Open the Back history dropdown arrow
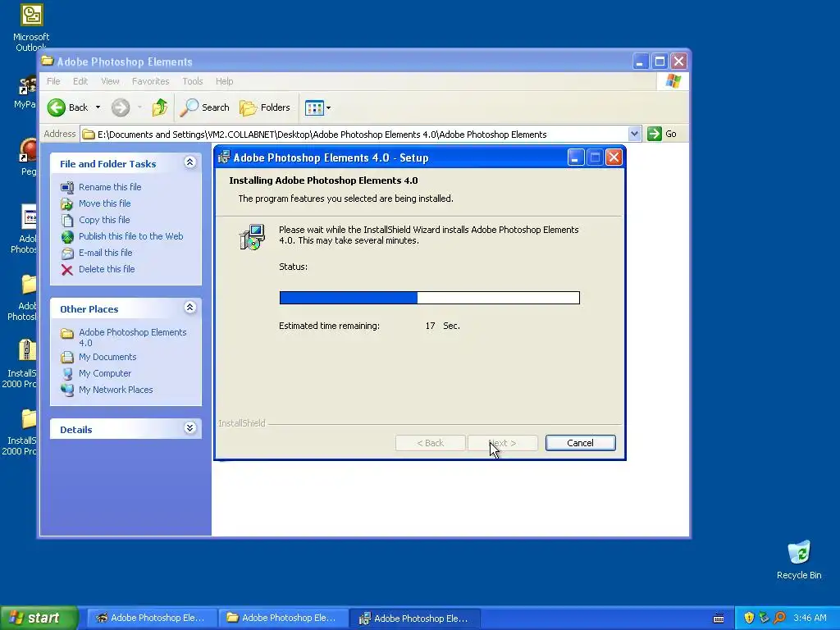Viewport: 840px width, 630px height. tap(98, 107)
